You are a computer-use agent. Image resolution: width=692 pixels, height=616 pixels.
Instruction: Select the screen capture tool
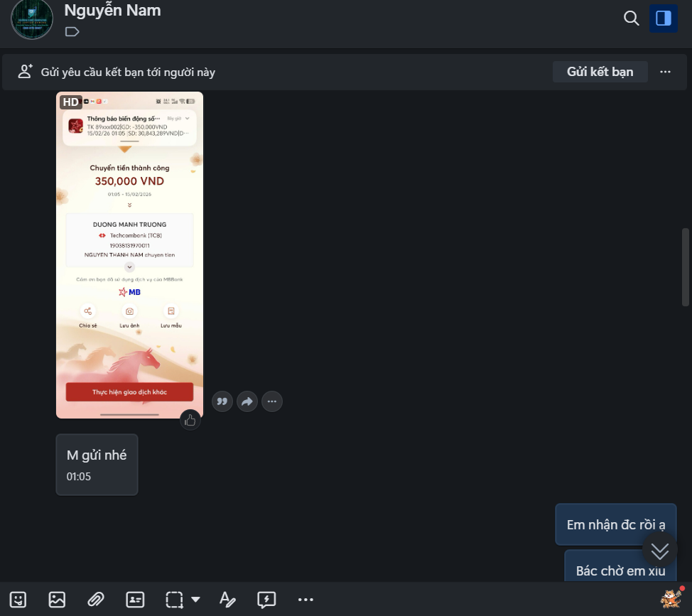pos(173,599)
